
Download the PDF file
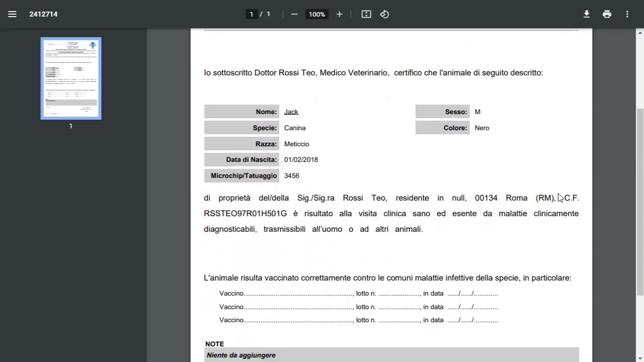tap(587, 14)
